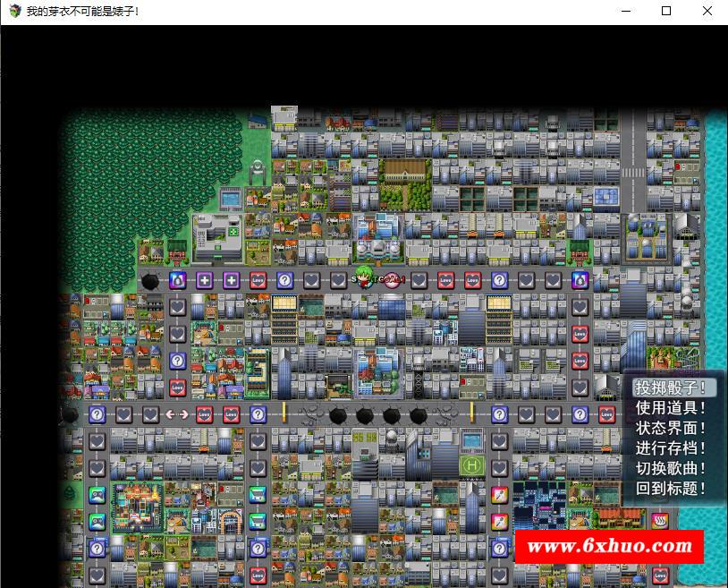
Task: Click the purple plus tile next to the money bag
Action: point(204,280)
